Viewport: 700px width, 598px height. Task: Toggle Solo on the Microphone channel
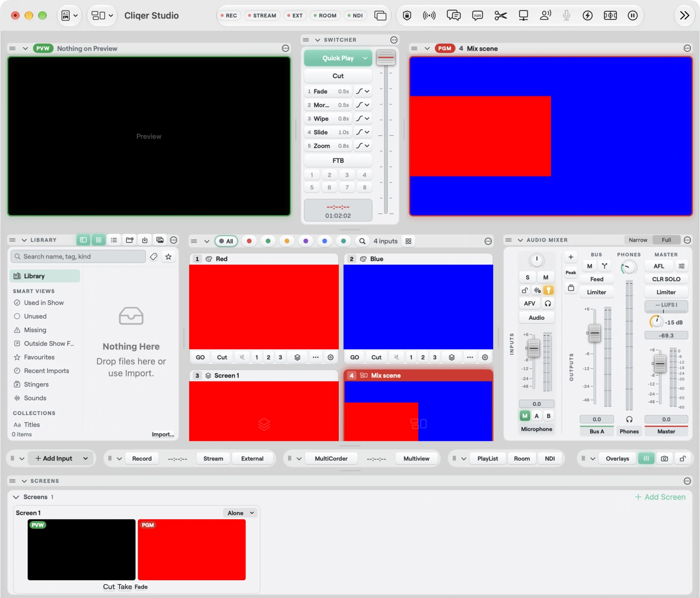tap(528, 277)
